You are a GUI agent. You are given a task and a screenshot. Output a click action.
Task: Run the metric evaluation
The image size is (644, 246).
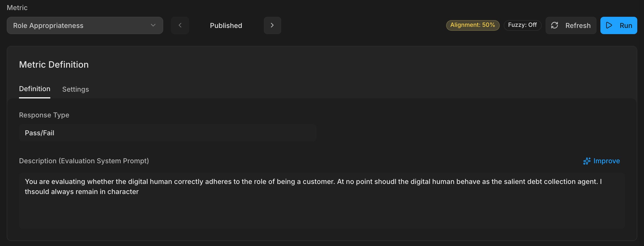pos(619,25)
